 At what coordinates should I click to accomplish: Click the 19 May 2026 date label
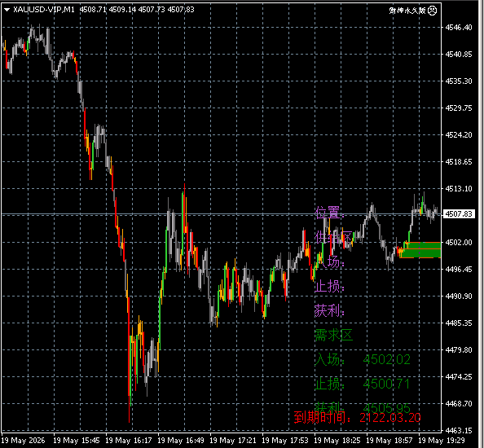coord(23,441)
